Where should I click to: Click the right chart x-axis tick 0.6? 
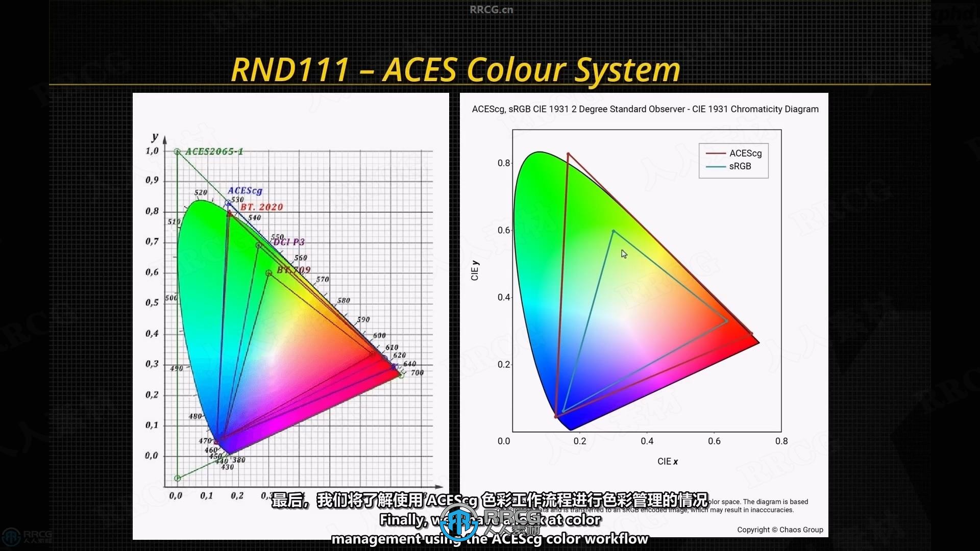pyautogui.click(x=715, y=441)
